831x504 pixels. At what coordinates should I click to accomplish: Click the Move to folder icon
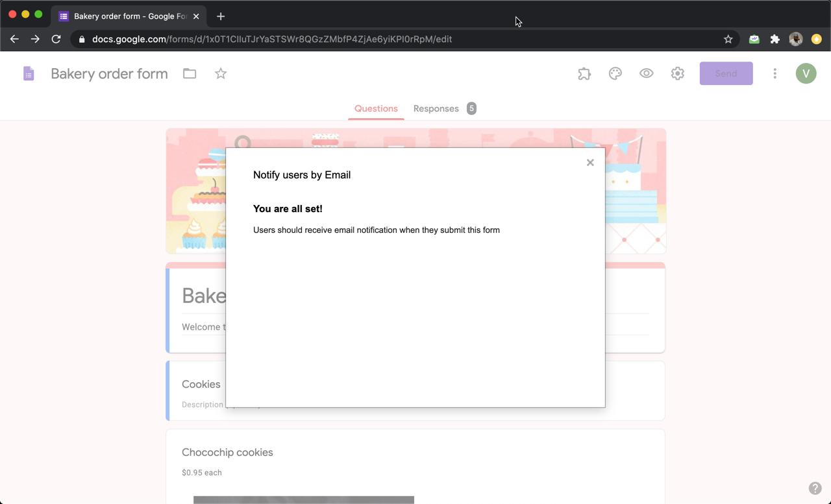pos(189,73)
